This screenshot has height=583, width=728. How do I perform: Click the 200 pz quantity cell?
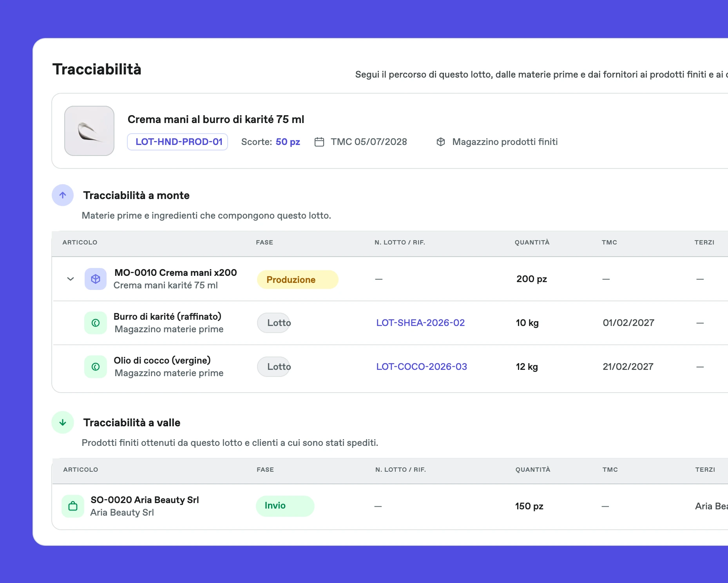coord(532,279)
